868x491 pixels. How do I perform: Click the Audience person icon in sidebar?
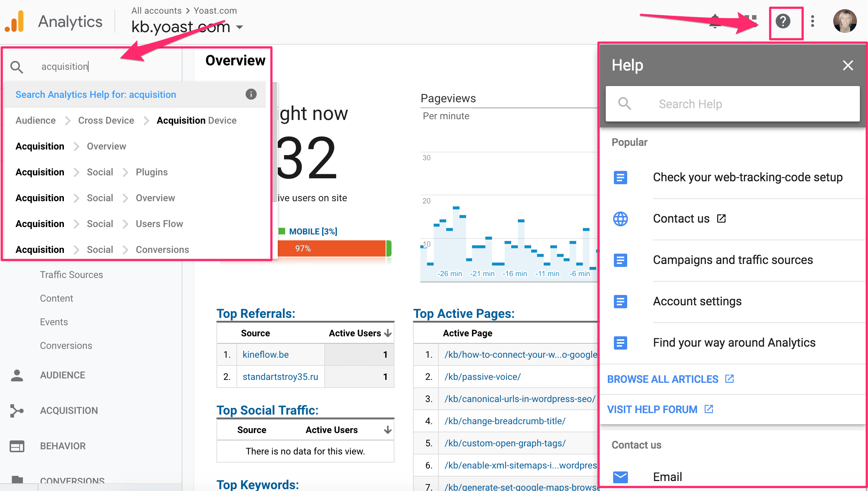[17, 375]
